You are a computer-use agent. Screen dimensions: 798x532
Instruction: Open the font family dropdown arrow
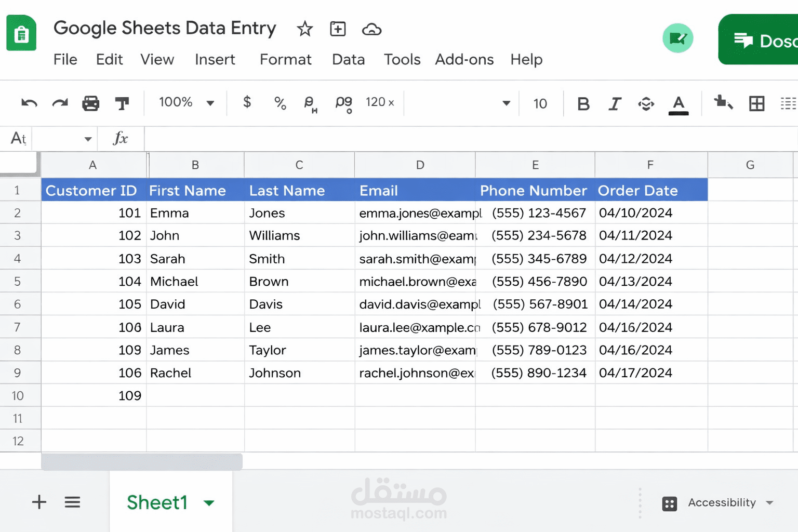[x=506, y=103]
